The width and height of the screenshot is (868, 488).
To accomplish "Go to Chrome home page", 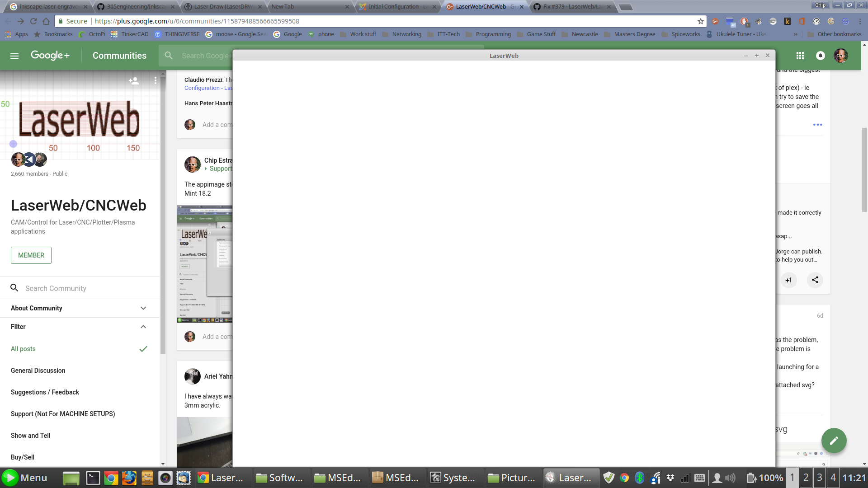I will [46, 21].
